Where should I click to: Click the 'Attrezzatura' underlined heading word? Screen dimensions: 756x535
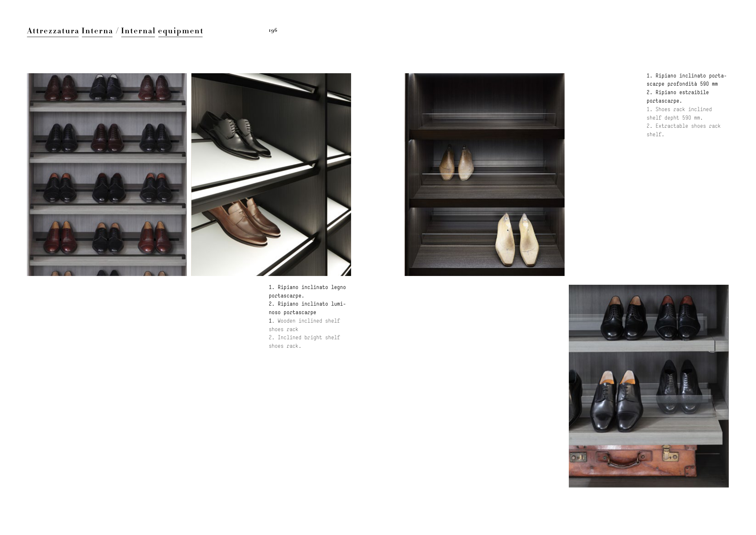click(53, 31)
